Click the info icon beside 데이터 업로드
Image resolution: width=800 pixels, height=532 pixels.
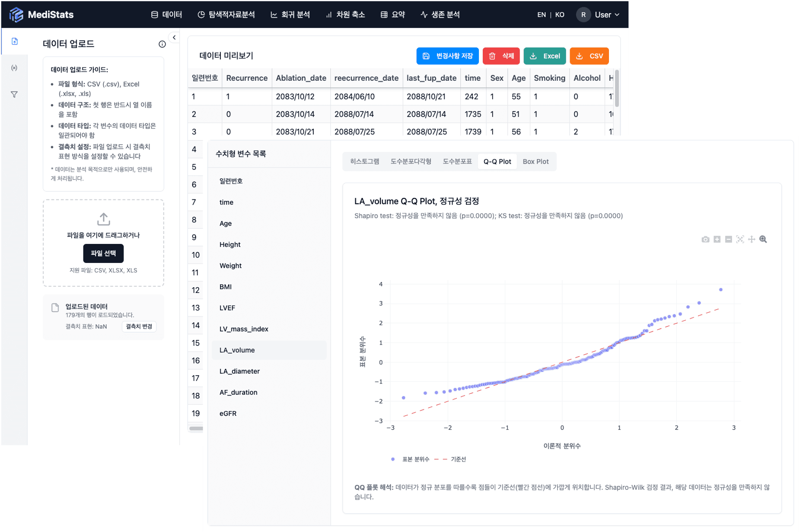click(162, 44)
